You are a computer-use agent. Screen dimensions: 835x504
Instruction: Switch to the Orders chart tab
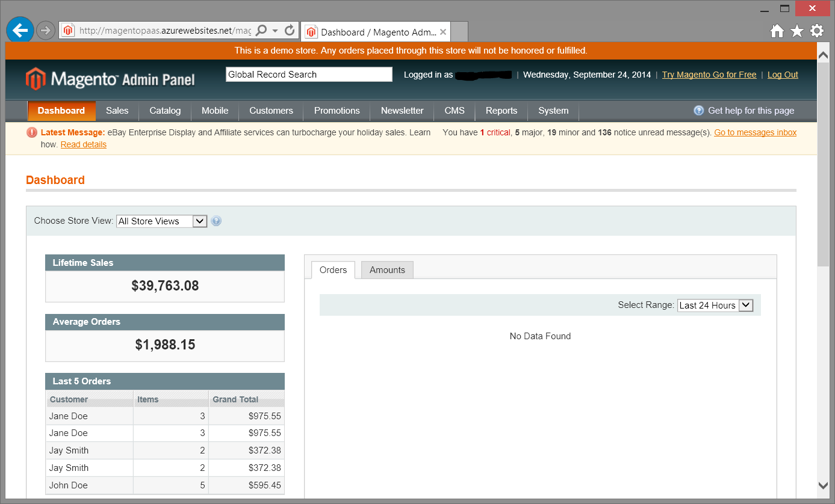[334, 270]
